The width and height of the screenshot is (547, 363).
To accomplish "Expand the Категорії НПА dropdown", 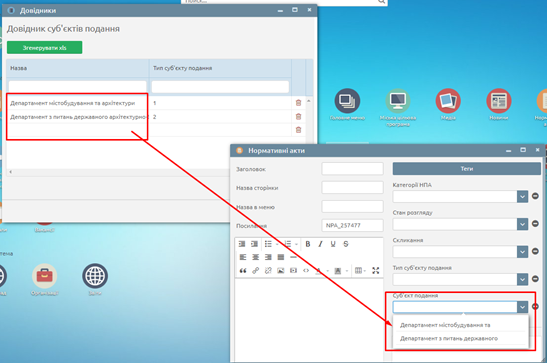I will (522, 197).
